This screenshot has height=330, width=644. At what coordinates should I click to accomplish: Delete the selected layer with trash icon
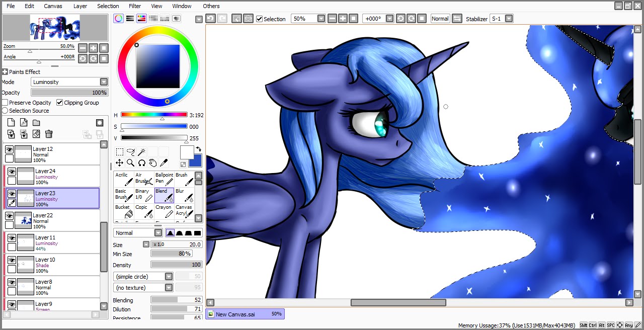[x=49, y=134]
